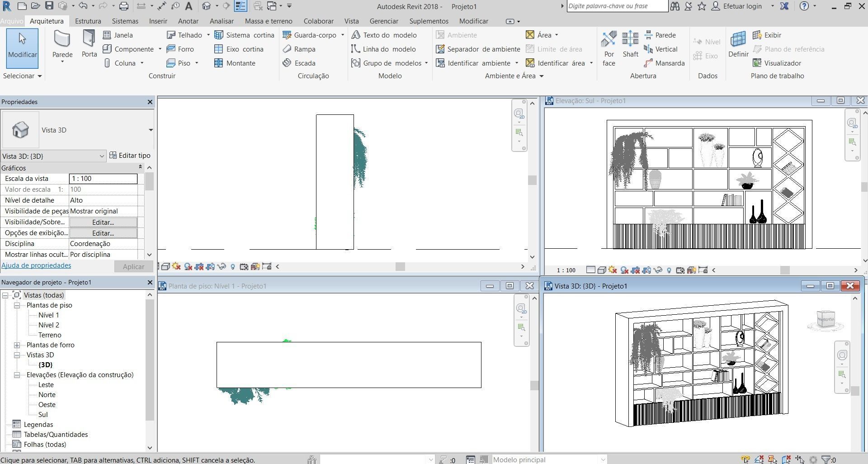
Task: Expand the Guarda-corpo dropdown arrow
Action: point(342,35)
